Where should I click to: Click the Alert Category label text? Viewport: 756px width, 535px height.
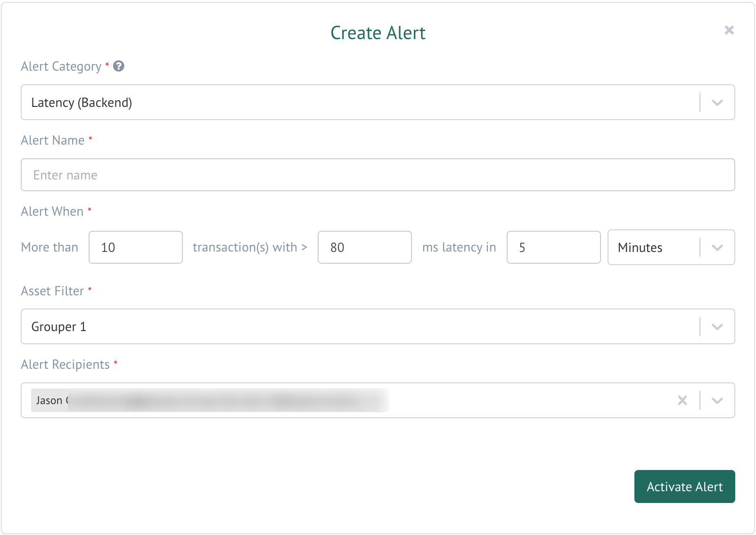point(61,66)
